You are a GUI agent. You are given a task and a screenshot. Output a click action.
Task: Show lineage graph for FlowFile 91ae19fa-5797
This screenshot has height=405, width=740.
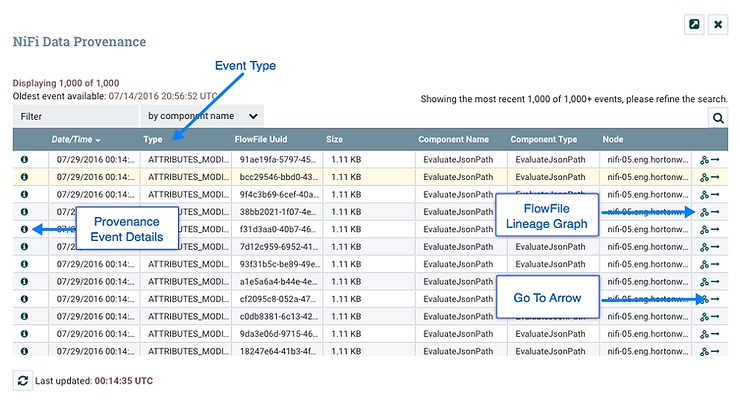704,160
